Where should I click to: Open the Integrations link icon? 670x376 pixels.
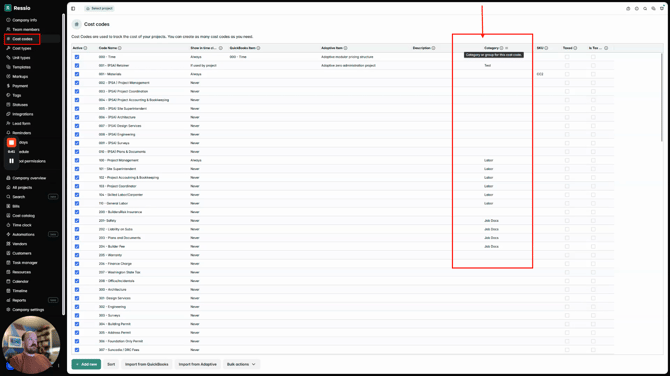(8, 114)
